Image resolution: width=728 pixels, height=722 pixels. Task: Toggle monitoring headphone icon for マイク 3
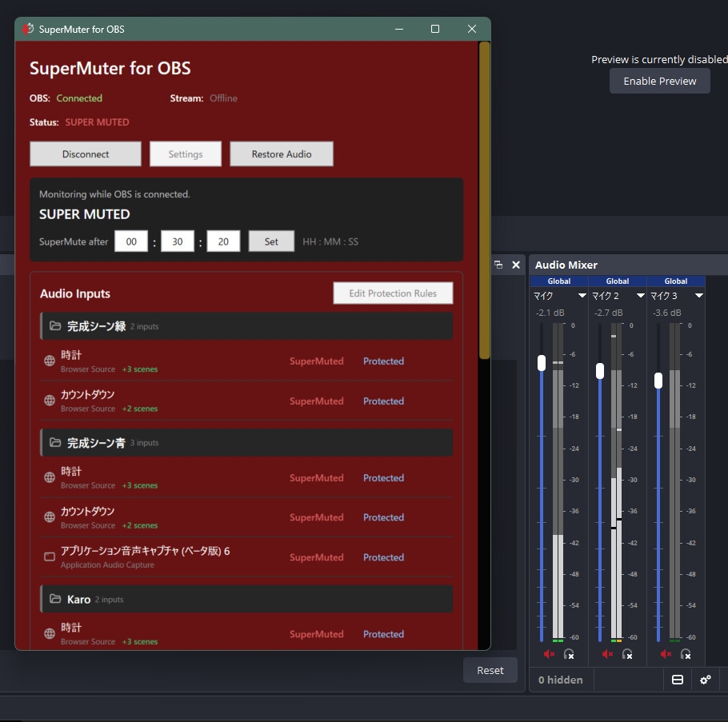686,654
